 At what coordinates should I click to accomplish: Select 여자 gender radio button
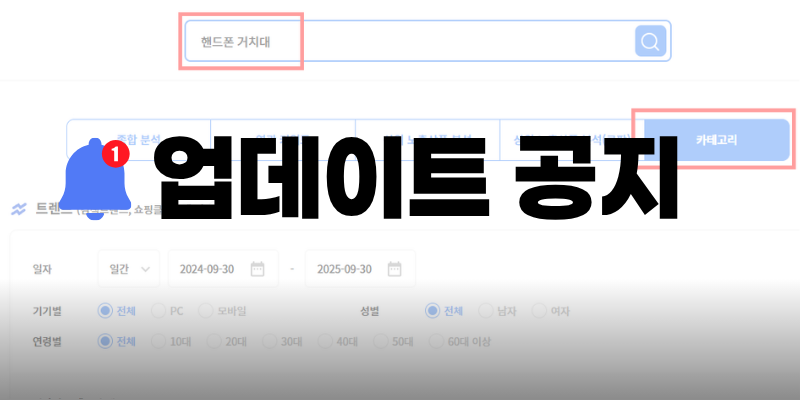[539, 311]
